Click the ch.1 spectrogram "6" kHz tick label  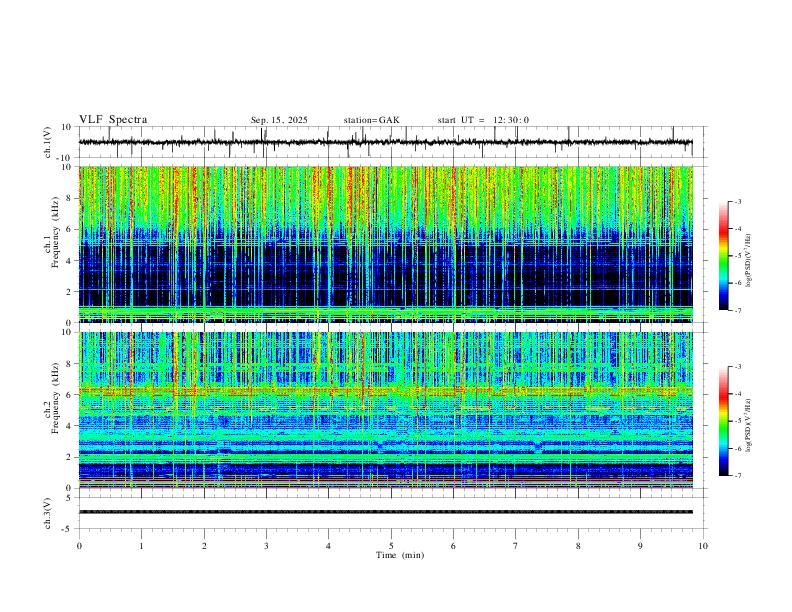[69, 229]
